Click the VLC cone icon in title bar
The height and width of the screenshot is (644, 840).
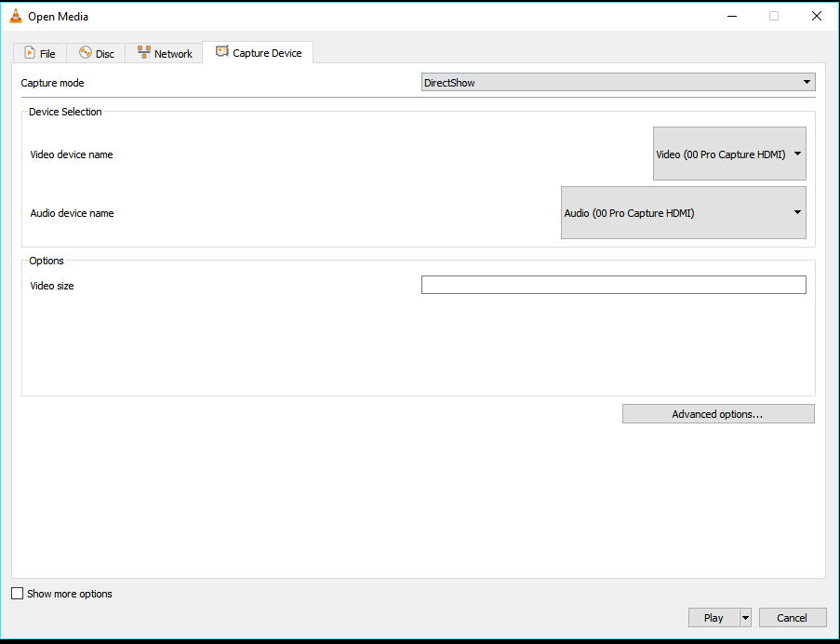16,16
